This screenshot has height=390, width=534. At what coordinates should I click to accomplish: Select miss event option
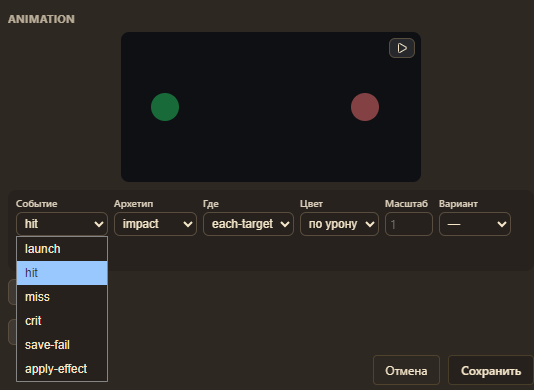click(62, 297)
